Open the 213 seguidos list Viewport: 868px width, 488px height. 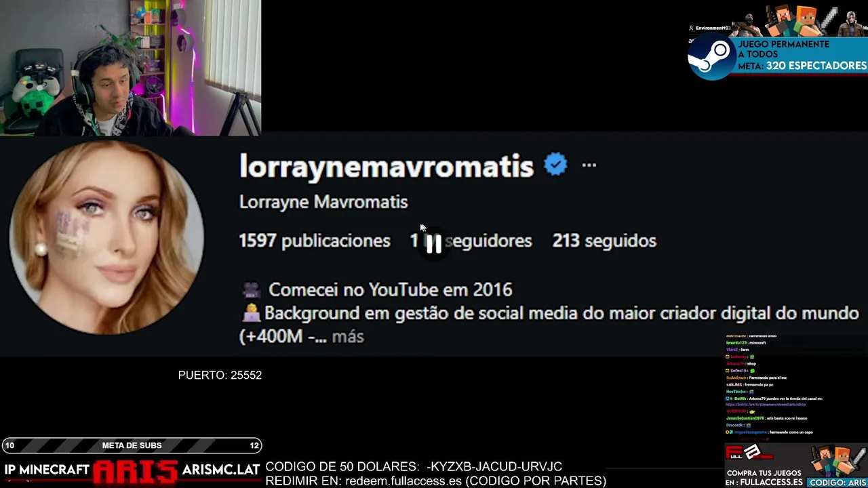click(x=604, y=241)
